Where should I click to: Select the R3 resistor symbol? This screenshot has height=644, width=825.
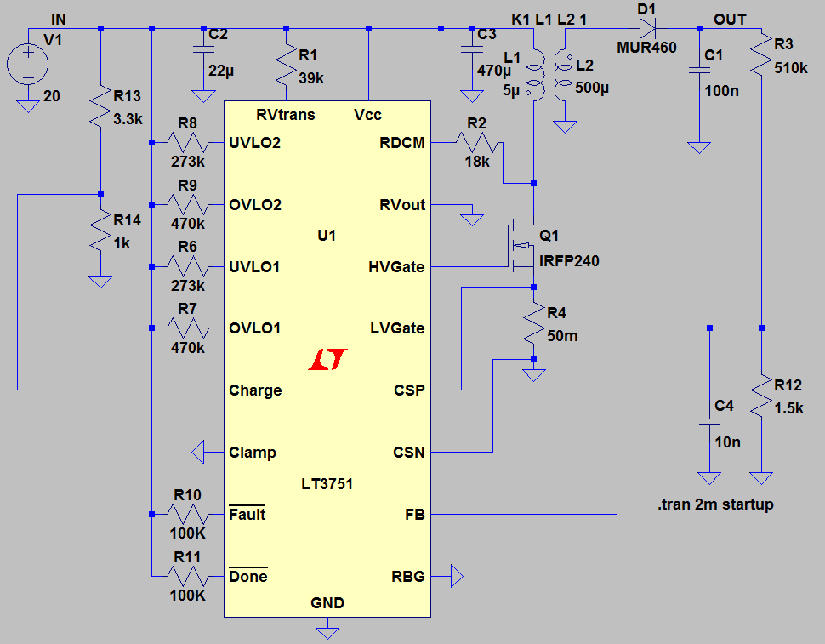click(761, 54)
